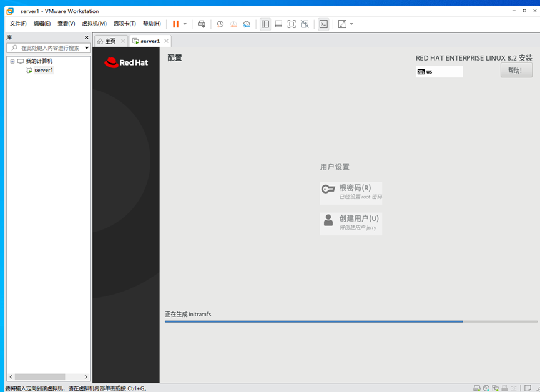Select server1 in the library tree
Viewport: 540px width, 392px height.
pos(44,70)
